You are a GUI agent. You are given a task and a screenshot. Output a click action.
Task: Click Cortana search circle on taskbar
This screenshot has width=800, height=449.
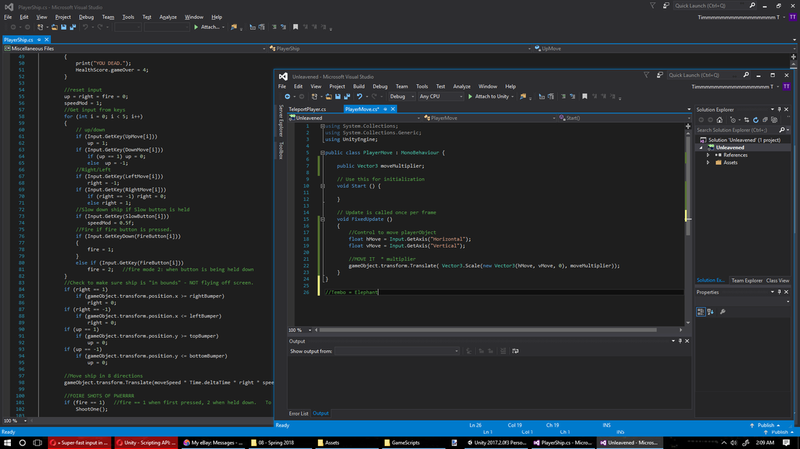click(22, 442)
